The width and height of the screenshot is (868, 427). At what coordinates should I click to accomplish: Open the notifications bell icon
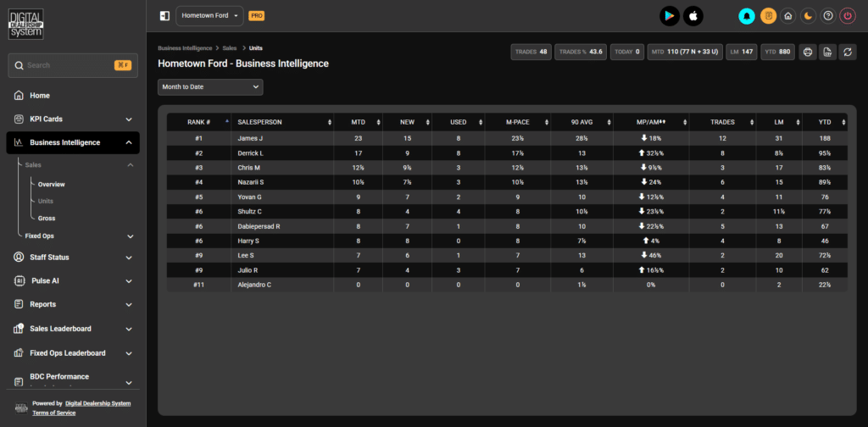pos(747,16)
